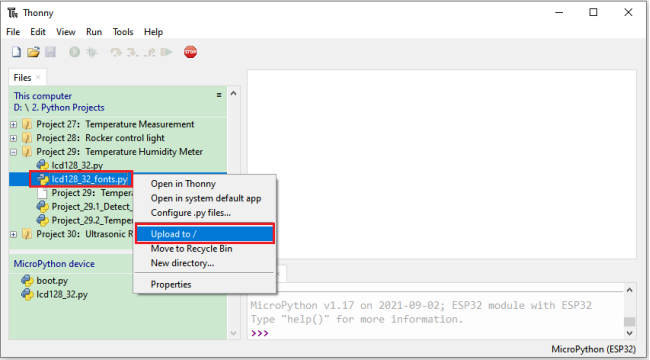Expand Project 30 Ultrasonic folder
Viewport: 650px width, 360px height.
[13, 234]
